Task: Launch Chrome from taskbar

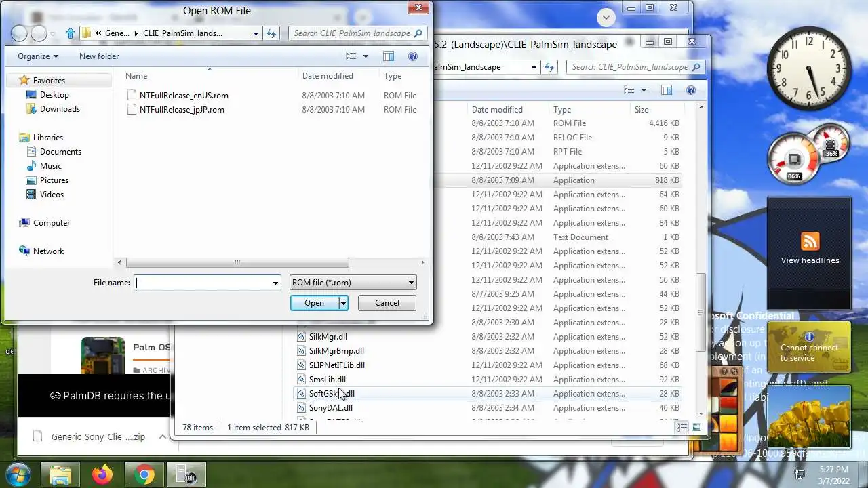Action: coord(144,474)
